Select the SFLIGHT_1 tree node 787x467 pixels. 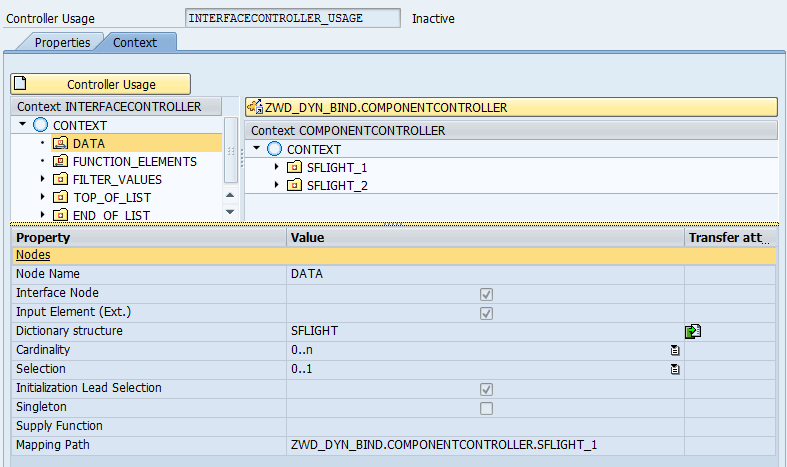click(337, 168)
